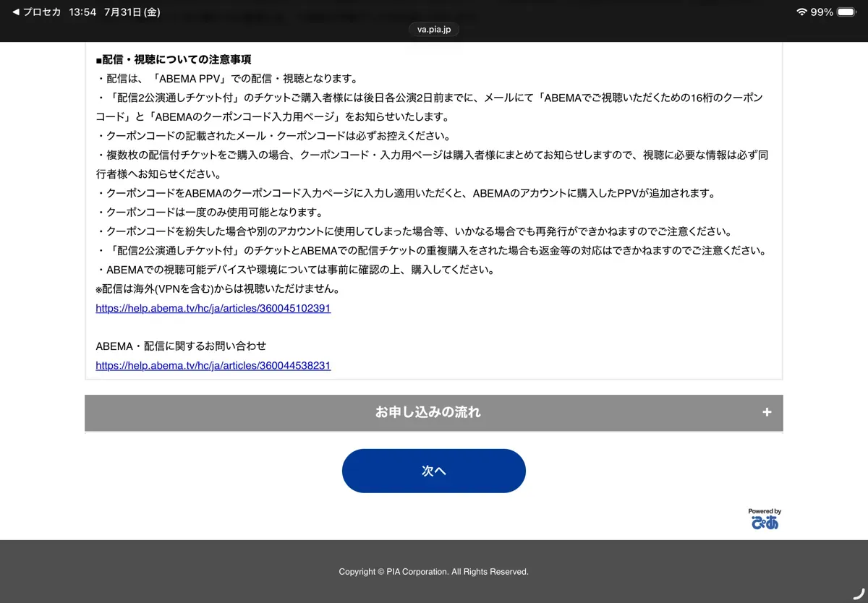Open the help link ending 360045102391
The height and width of the screenshot is (603, 868).
[213, 308]
